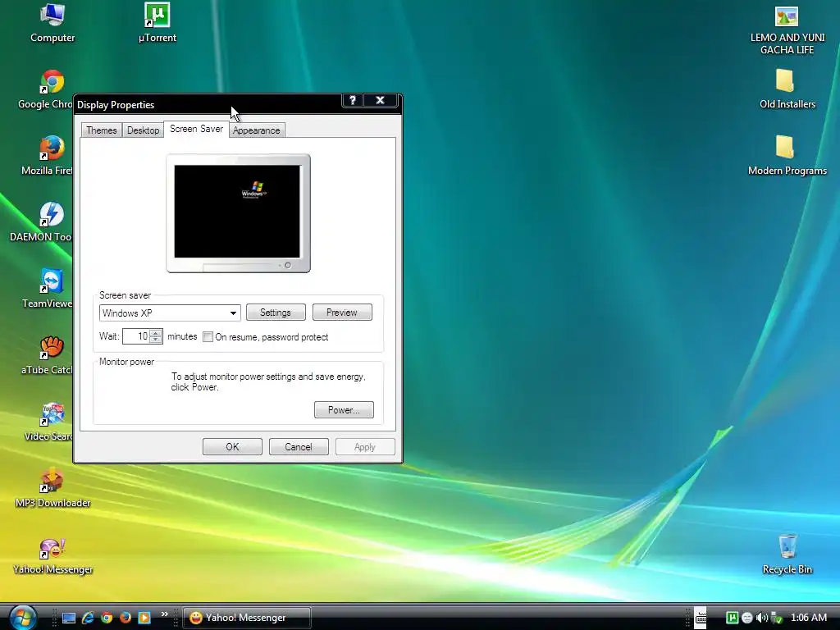This screenshot has height=630, width=840.
Task: Click Show Desktop in quick launch
Action: [69, 618]
